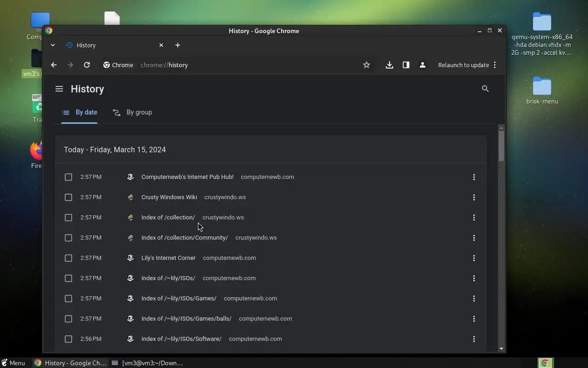
Task: Open Computernewb's Internet Pub Hub! link
Action: pos(187,177)
